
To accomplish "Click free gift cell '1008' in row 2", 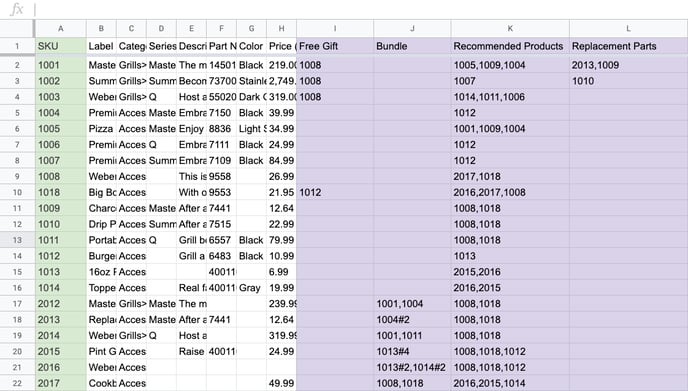I will tap(335, 65).
